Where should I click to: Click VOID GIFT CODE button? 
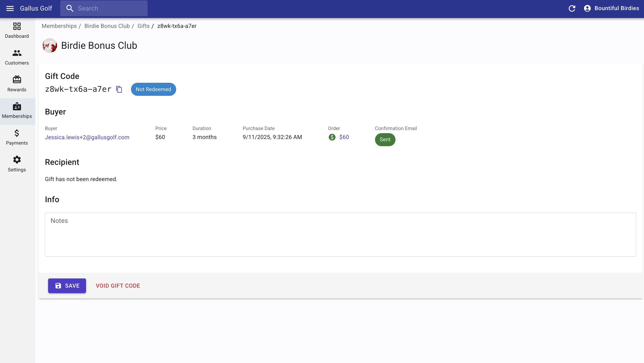[x=118, y=286]
